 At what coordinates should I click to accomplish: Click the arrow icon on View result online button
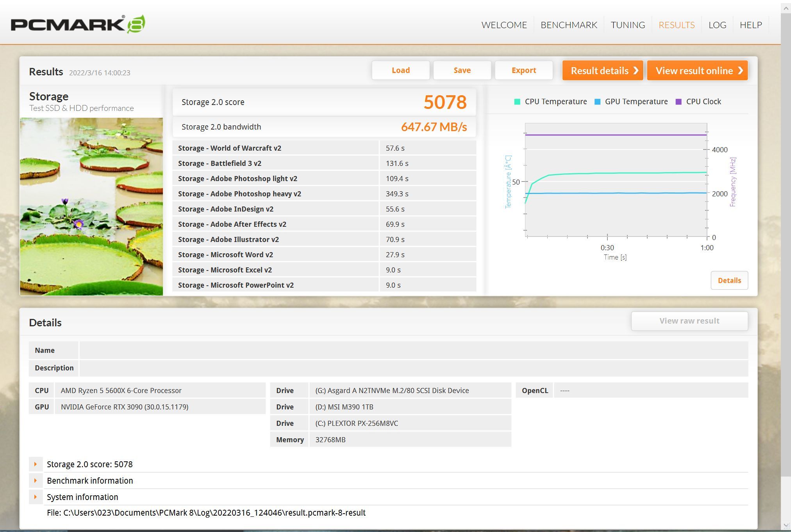click(x=741, y=71)
